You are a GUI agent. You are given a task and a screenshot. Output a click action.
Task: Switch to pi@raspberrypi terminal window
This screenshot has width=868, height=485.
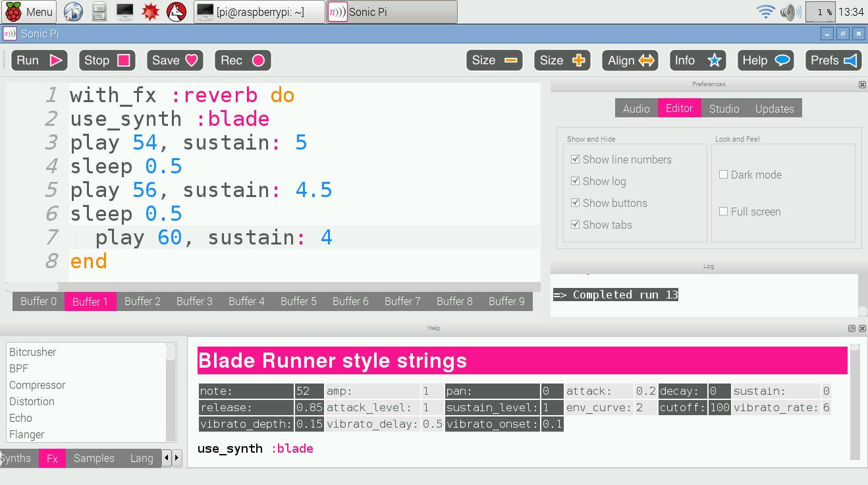[x=259, y=12]
